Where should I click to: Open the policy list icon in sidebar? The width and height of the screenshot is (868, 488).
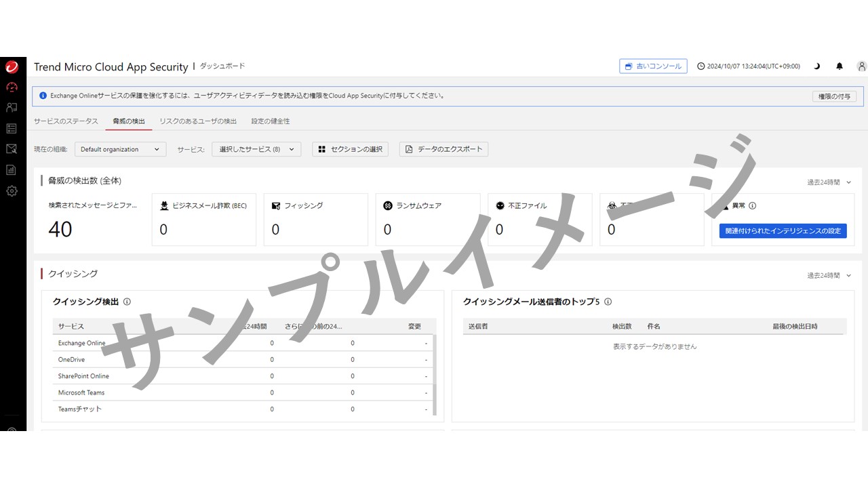click(12, 128)
